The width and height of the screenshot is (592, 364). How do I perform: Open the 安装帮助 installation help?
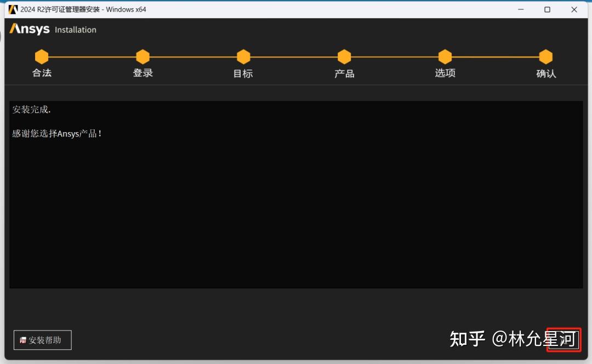[42, 340]
